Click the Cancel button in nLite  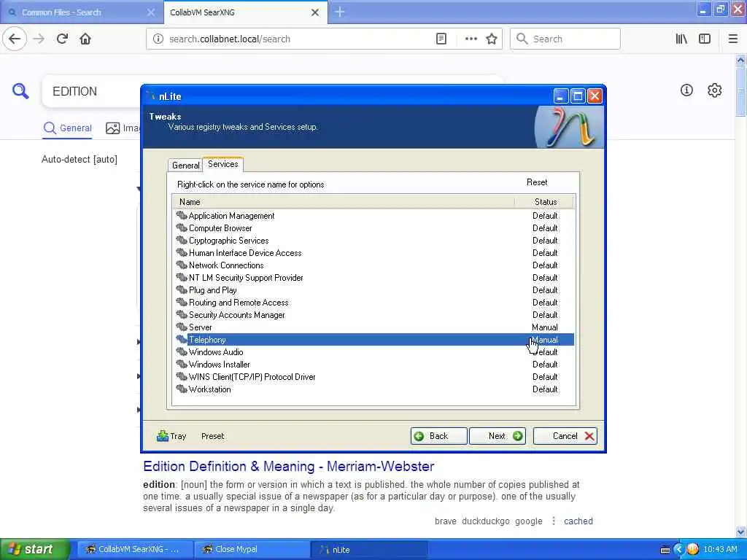click(x=565, y=436)
